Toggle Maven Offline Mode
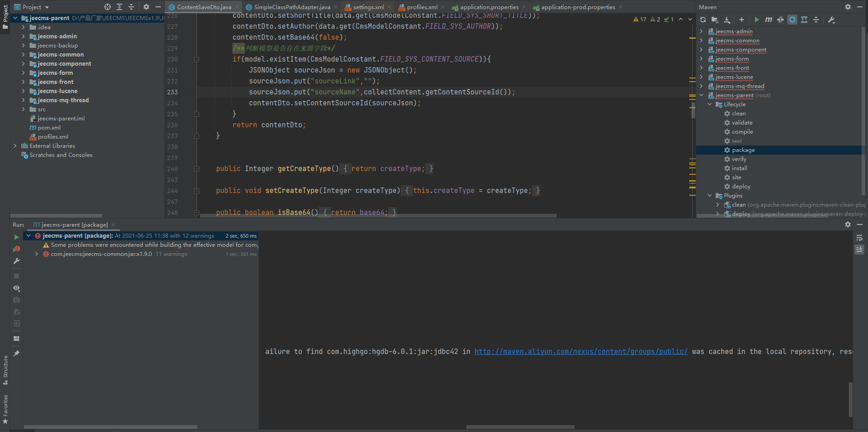This screenshot has width=868, height=432. (x=780, y=20)
